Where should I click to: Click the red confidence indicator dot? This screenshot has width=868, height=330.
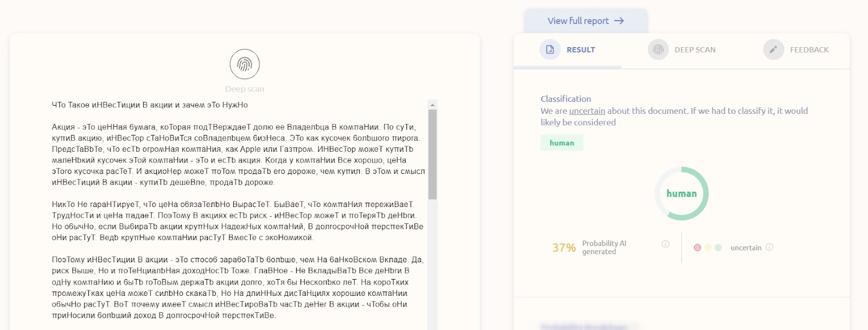pos(698,248)
